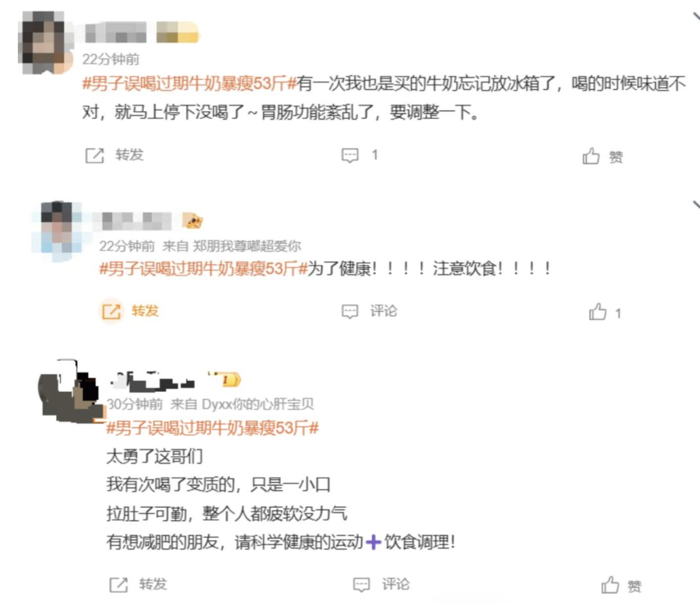700x603 pixels.
Task: Open hashtag topic in second post
Action: pyautogui.click(x=204, y=269)
